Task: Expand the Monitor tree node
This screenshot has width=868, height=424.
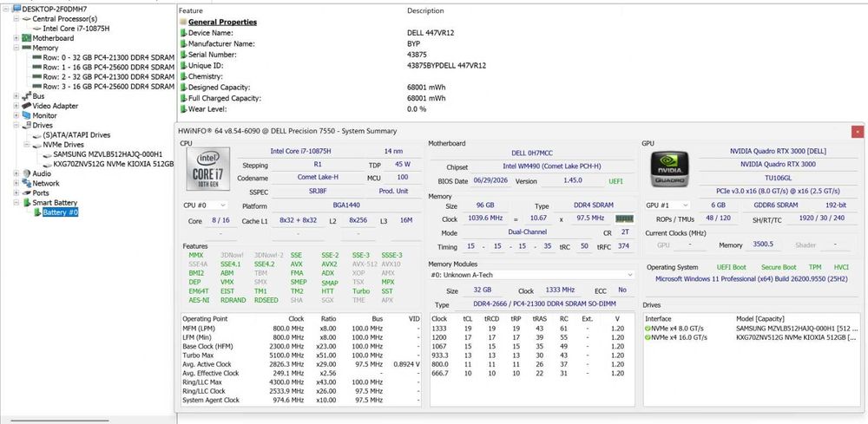Action: pos(16,115)
